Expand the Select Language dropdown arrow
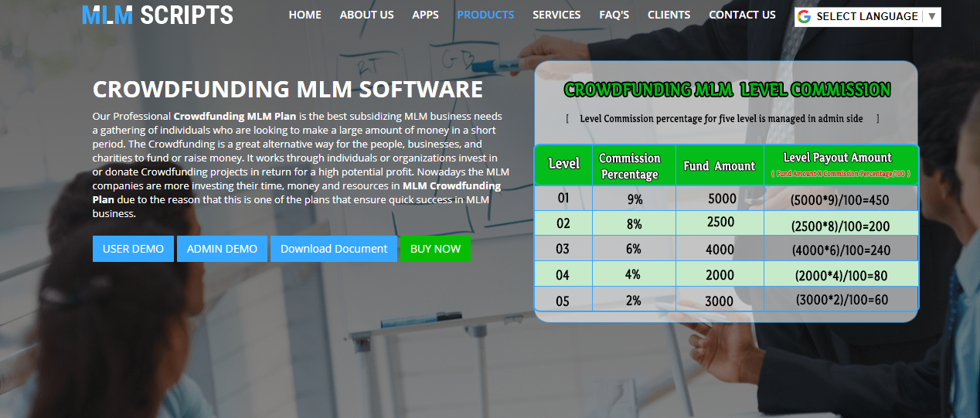The image size is (980, 418). [931, 16]
